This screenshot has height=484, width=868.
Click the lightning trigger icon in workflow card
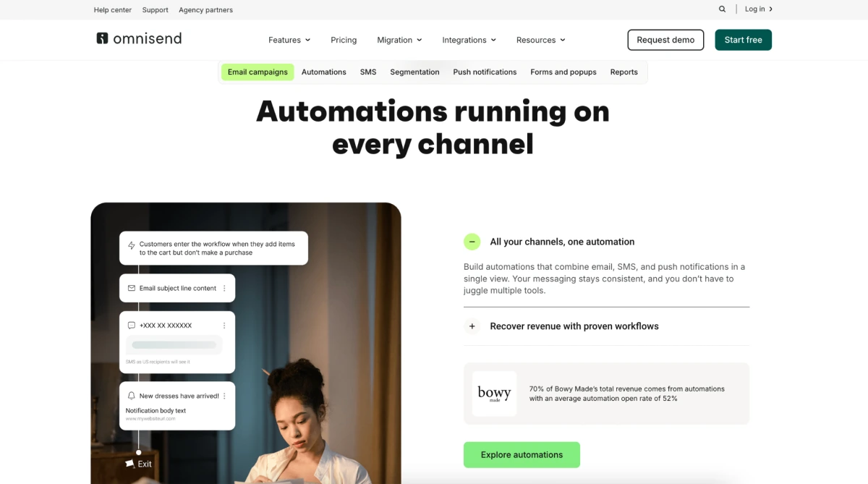(x=132, y=246)
